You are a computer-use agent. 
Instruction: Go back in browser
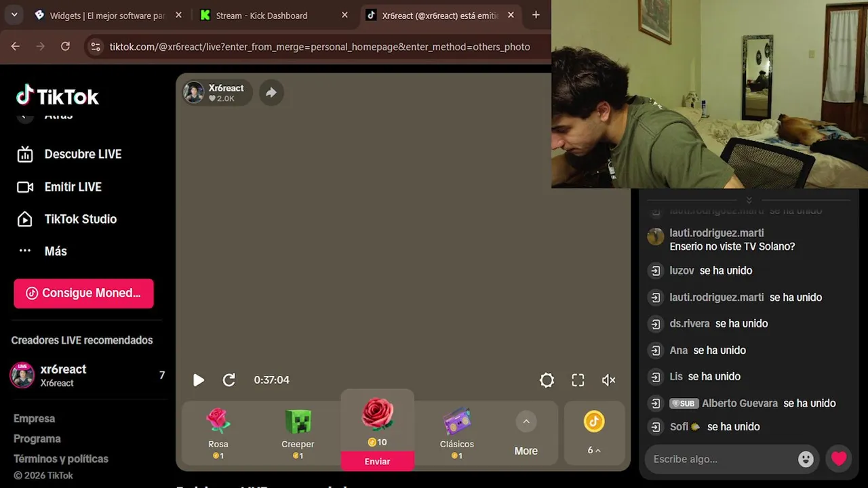pyautogui.click(x=16, y=47)
